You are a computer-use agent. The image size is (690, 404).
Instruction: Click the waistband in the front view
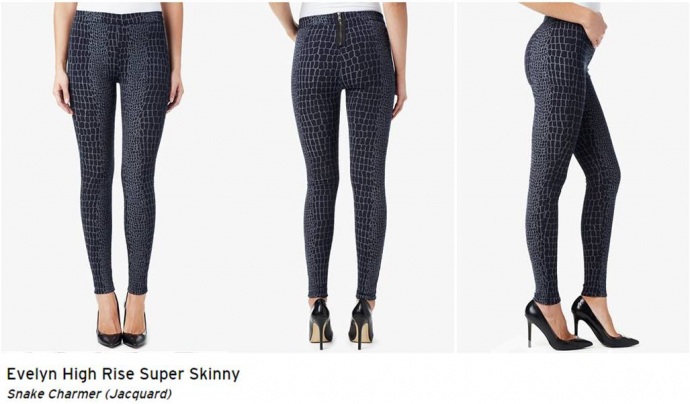click(x=119, y=15)
